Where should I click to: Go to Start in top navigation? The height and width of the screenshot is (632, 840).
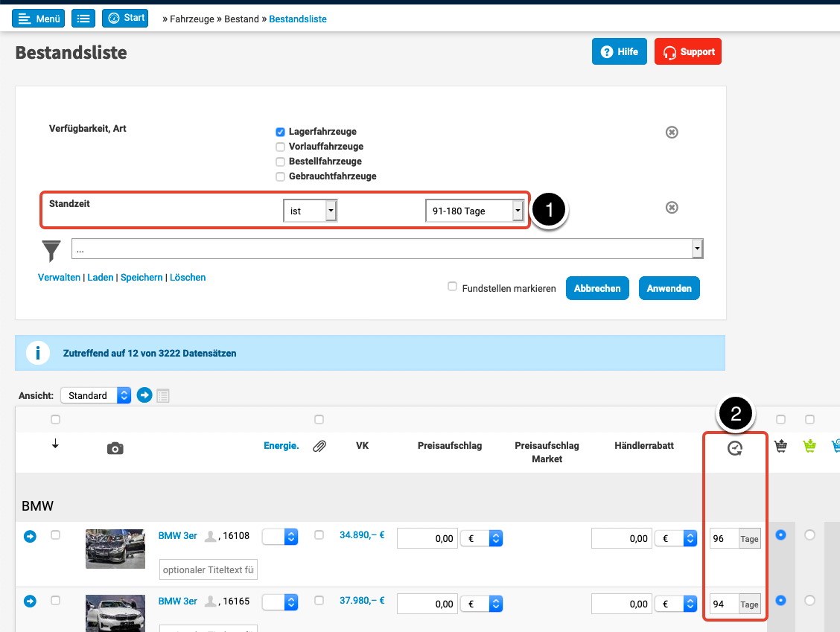click(x=125, y=18)
